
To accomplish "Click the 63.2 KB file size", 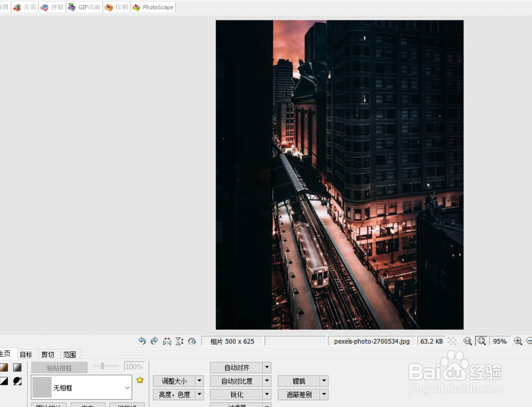I will pyautogui.click(x=431, y=341).
